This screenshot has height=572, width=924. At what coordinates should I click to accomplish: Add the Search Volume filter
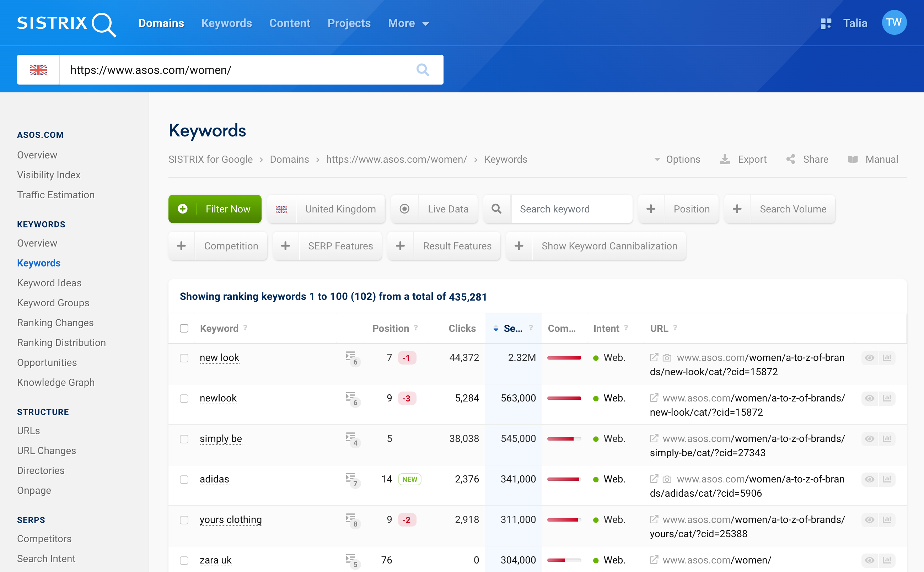pyautogui.click(x=780, y=209)
